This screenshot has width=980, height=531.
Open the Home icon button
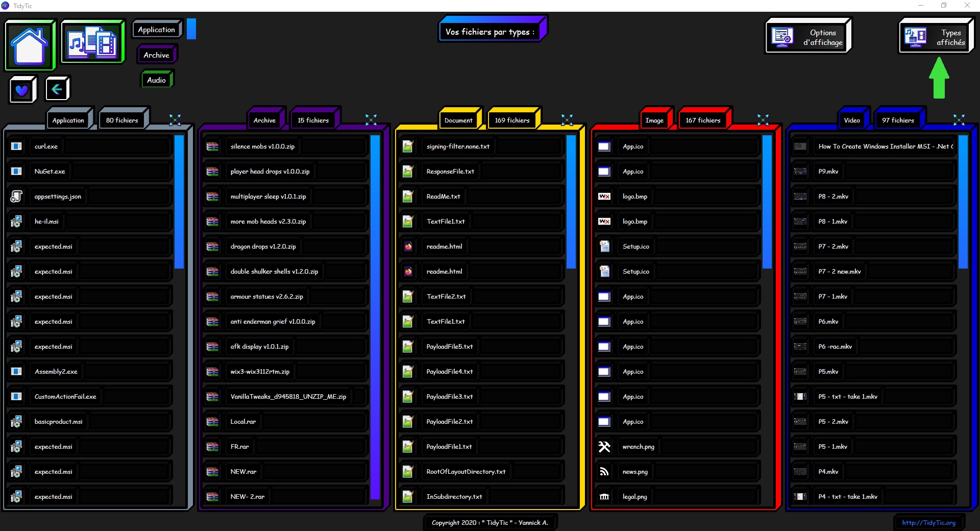(x=30, y=45)
